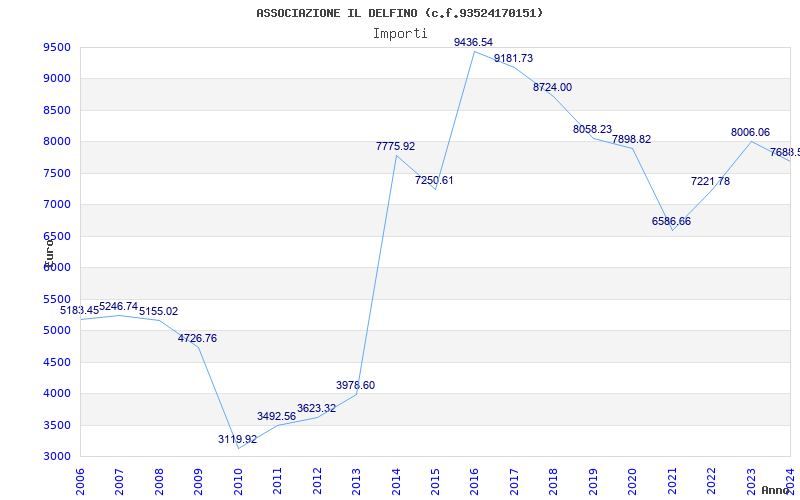
Task: Select the 6586.66 data label
Action: 671,221
